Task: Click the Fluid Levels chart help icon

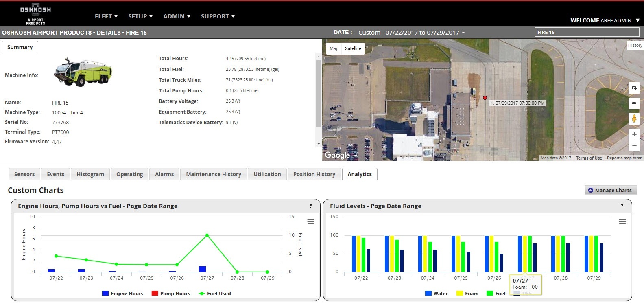Action: [622, 206]
